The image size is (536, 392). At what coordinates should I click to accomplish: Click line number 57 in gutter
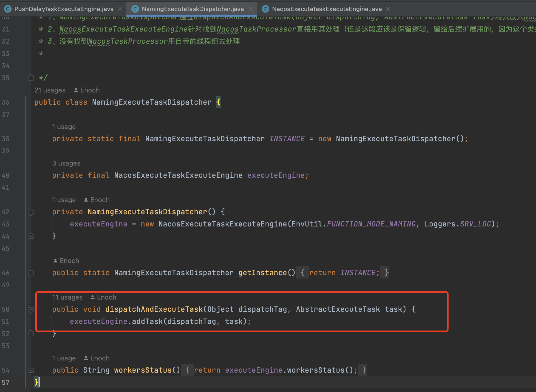point(6,382)
